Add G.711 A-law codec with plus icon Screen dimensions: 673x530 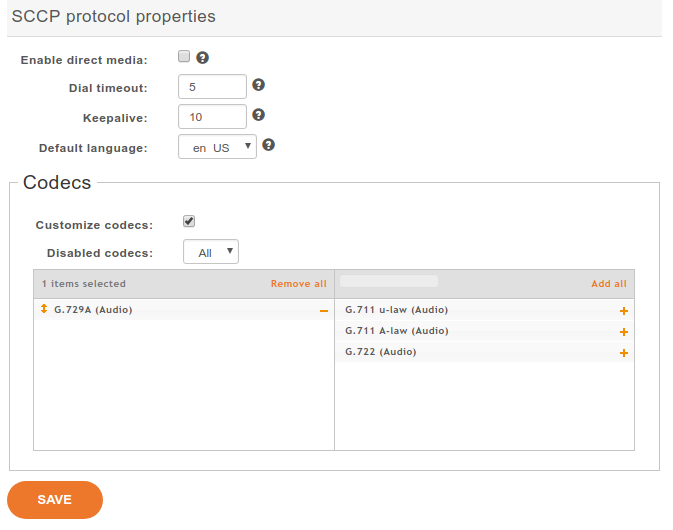click(624, 332)
